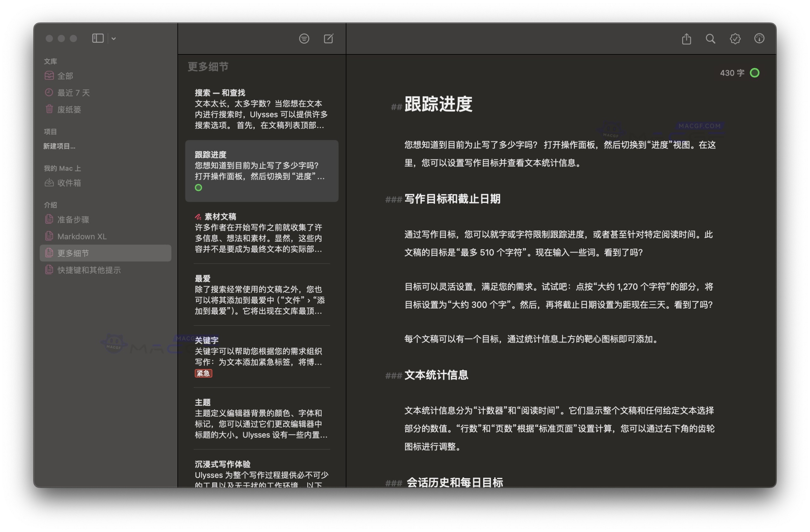Open the share/export panel in the toolbar

pos(687,39)
